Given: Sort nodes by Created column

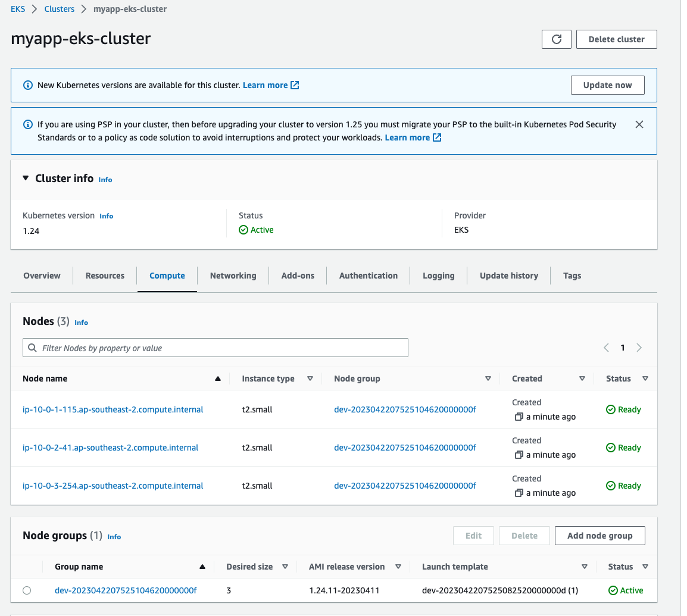Looking at the screenshot, I should tap(582, 379).
